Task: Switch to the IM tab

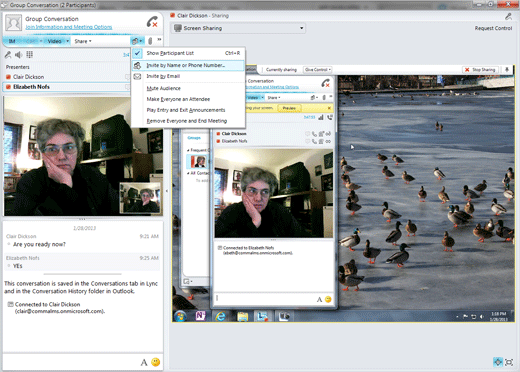Action: 12,41
